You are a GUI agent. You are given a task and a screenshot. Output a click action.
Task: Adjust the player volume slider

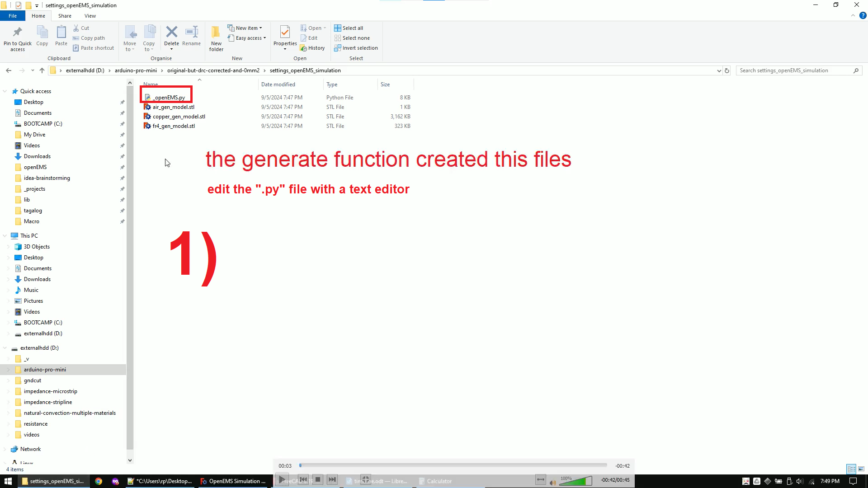click(x=576, y=481)
